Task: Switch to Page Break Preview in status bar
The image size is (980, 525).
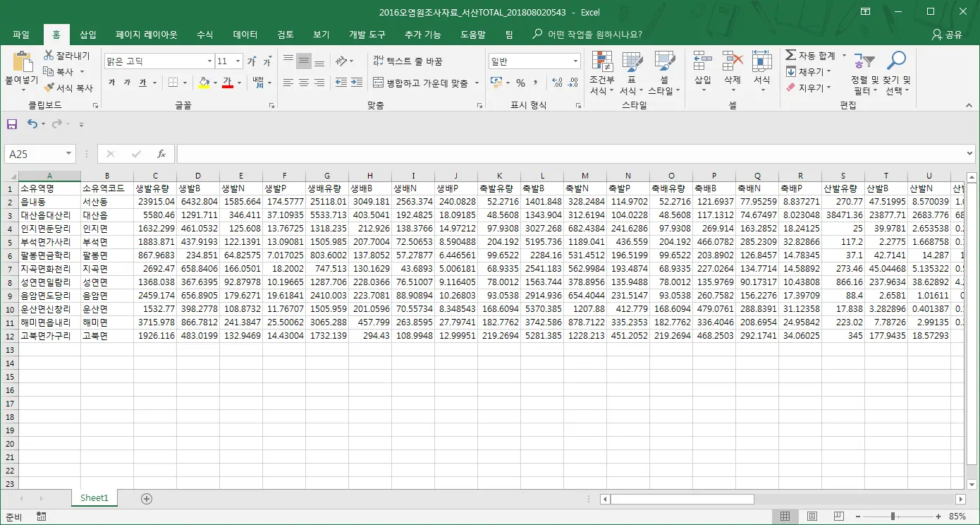Action: pyautogui.click(x=838, y=517)
